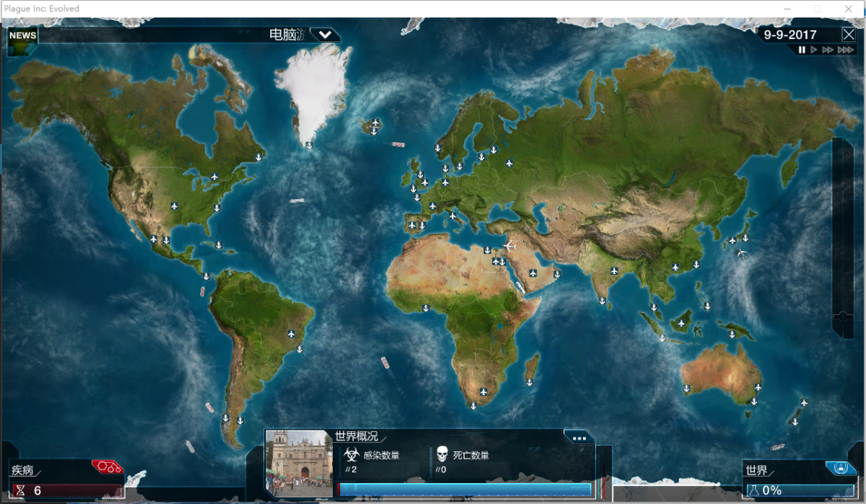Screen dimensions: 866x504
Task: Click the skull death count icon
Action: pos(442,454)
